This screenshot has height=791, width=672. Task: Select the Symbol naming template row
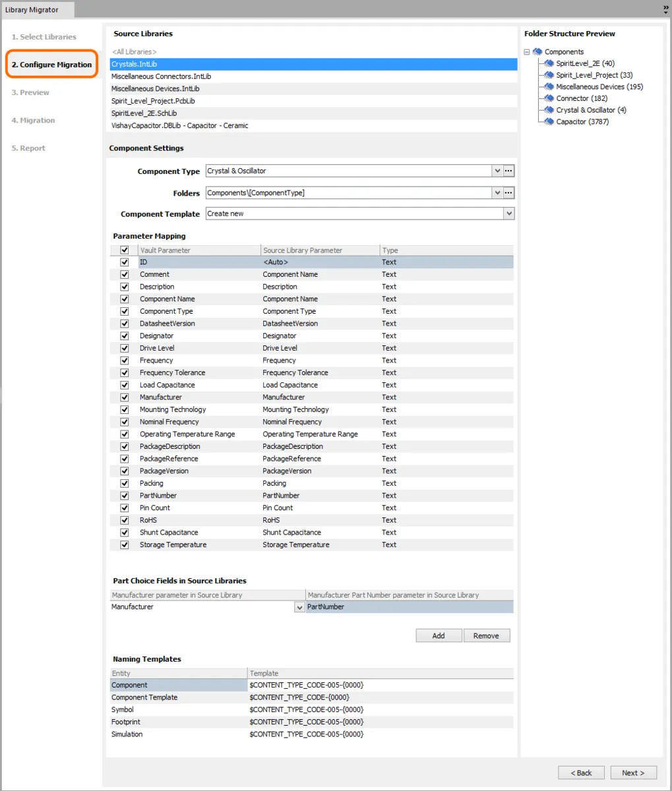pyautogui.click(x=311, y=710)
